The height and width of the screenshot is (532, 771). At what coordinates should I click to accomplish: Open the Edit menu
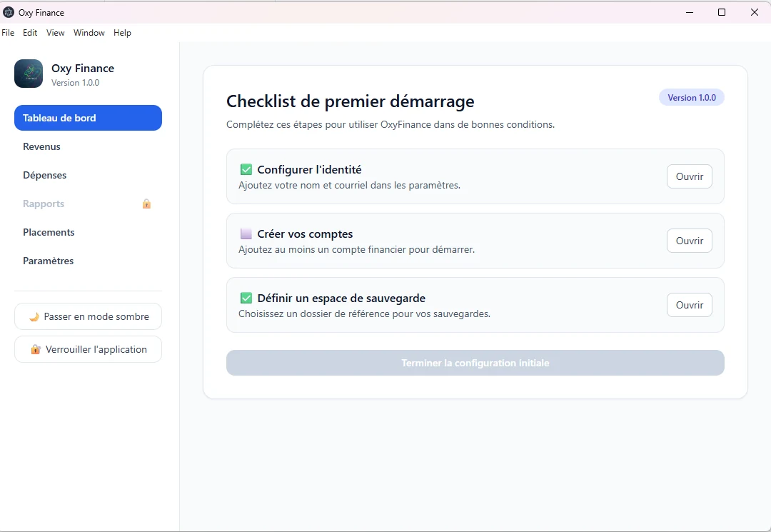tap(30, 32)
